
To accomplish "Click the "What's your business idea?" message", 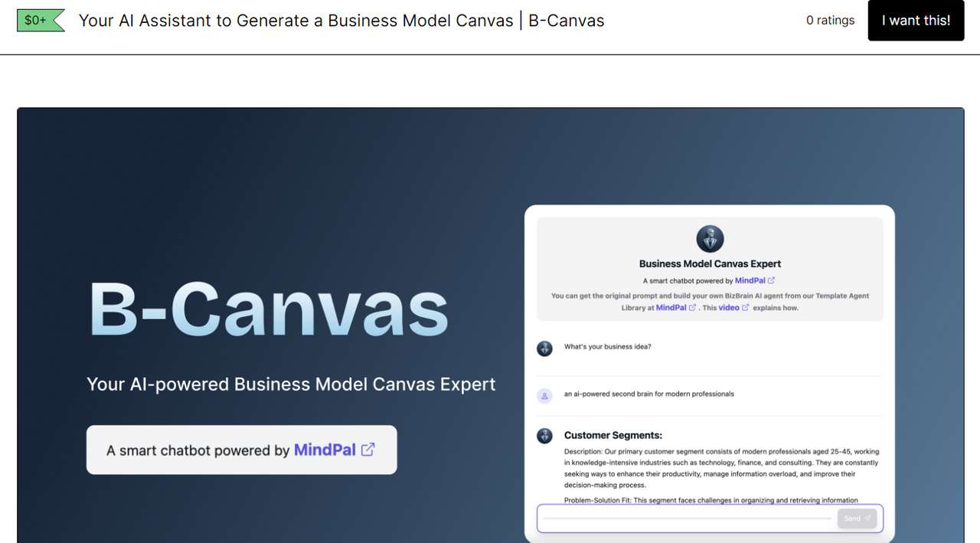I will [x=608, y=347].
